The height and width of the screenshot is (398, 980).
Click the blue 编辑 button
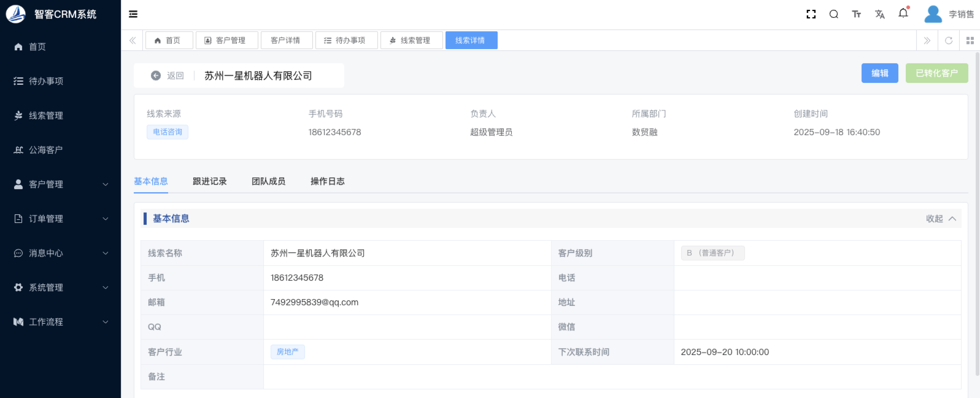(879, 73)
